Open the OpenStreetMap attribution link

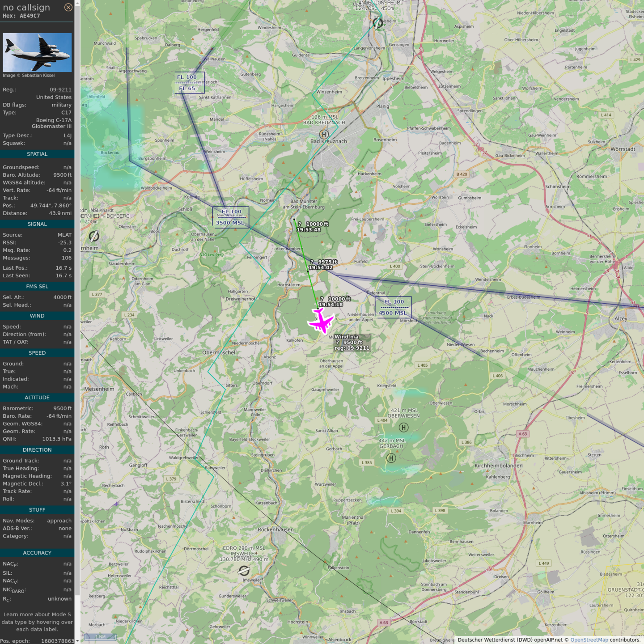point(589,640)
